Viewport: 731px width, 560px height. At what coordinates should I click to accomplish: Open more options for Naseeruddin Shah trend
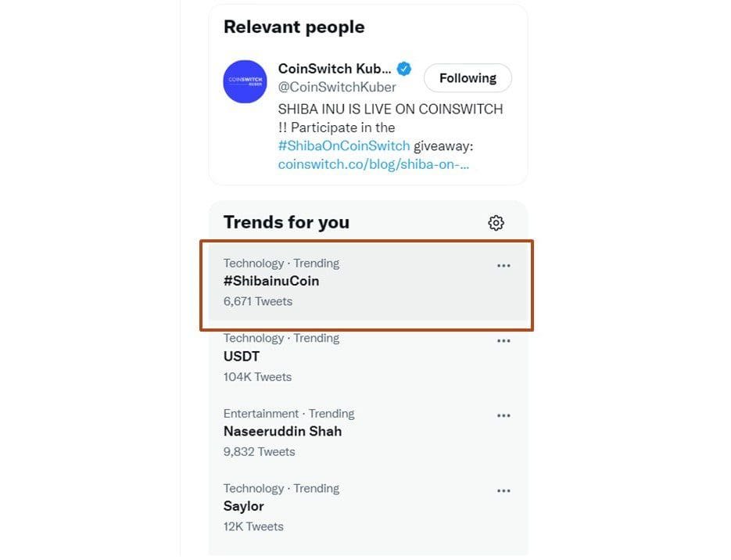503,416
